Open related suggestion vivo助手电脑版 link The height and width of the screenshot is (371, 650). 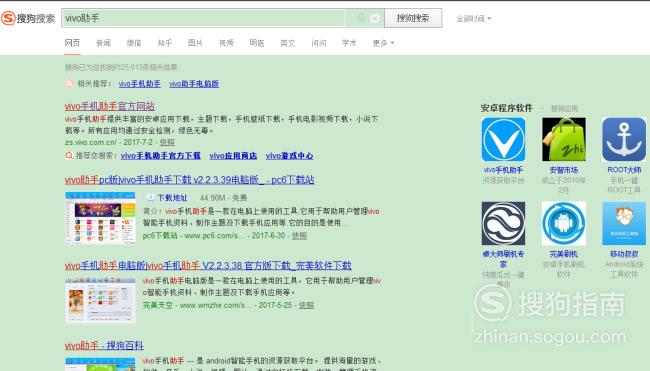click(194, 84)
